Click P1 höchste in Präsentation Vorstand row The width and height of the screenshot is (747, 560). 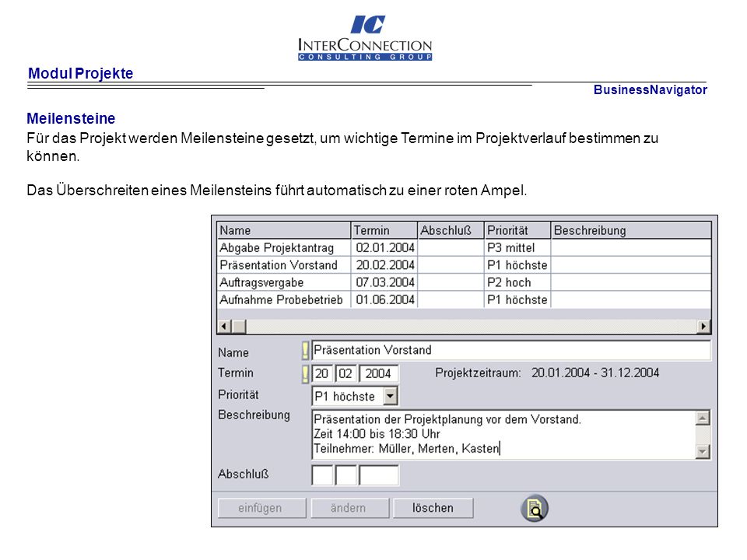click(x=517, y=265)
